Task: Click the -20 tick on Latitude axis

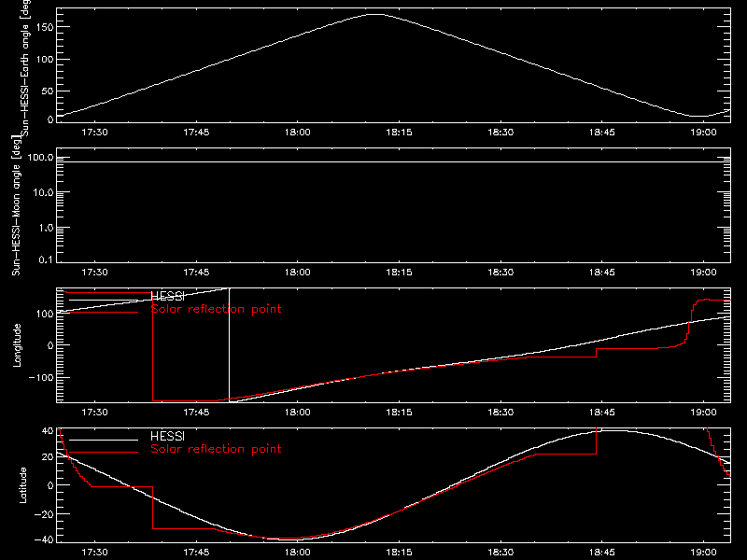Action: 44,514
